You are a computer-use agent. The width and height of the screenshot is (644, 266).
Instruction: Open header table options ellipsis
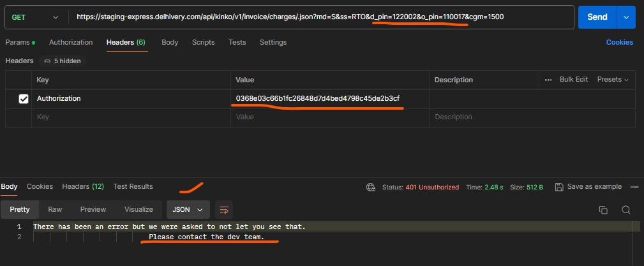[548, 80]
